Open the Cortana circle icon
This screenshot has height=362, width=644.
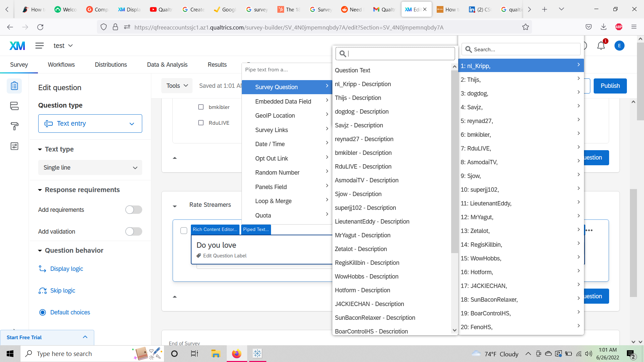pyautogui.click(x=174, y=354)
